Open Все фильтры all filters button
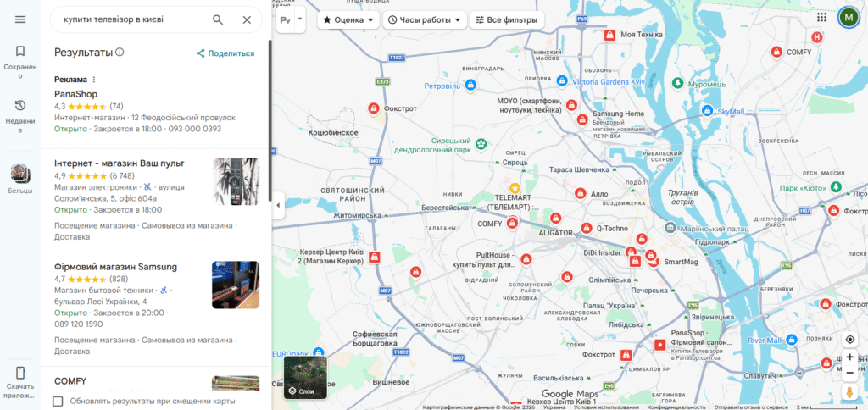The height and width of the screenshot is (410, 868). (x=507, y=20)
